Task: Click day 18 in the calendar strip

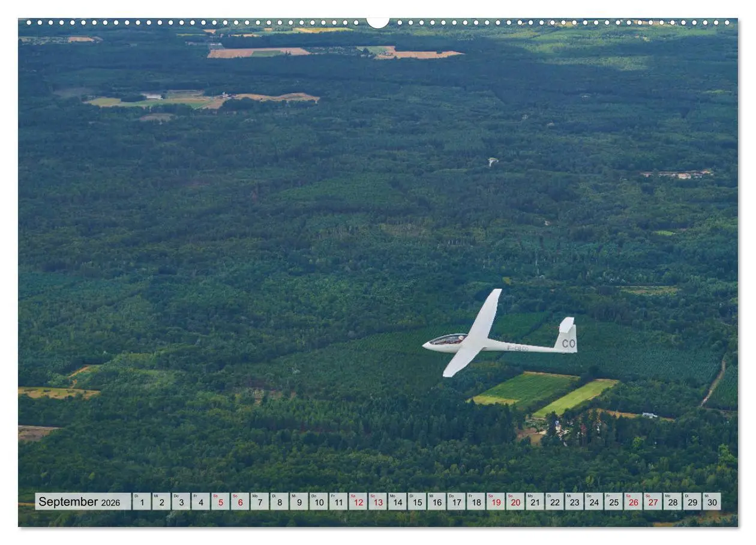Action: [x=475, y=502]
